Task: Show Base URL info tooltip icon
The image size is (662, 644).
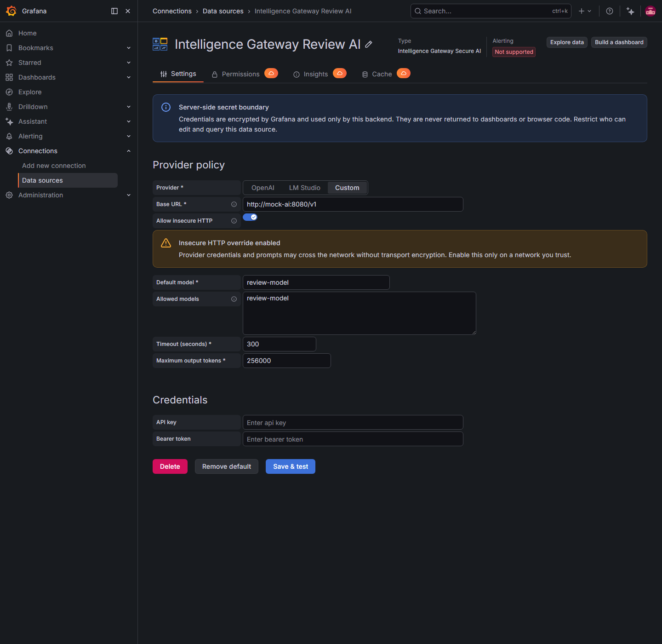Action: click(234, 204)
